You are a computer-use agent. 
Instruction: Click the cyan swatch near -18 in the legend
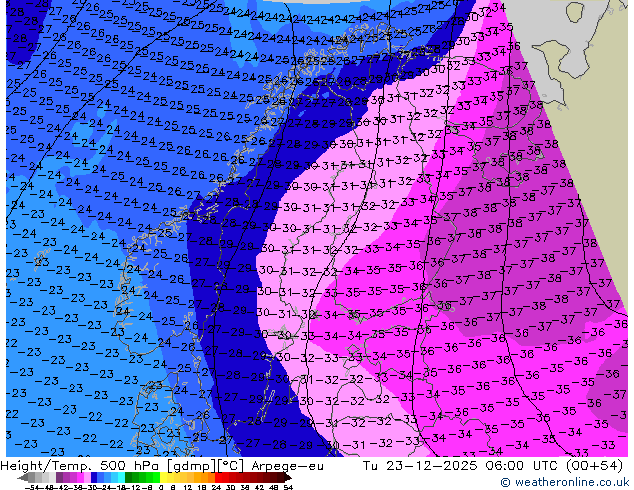(121, 478)
